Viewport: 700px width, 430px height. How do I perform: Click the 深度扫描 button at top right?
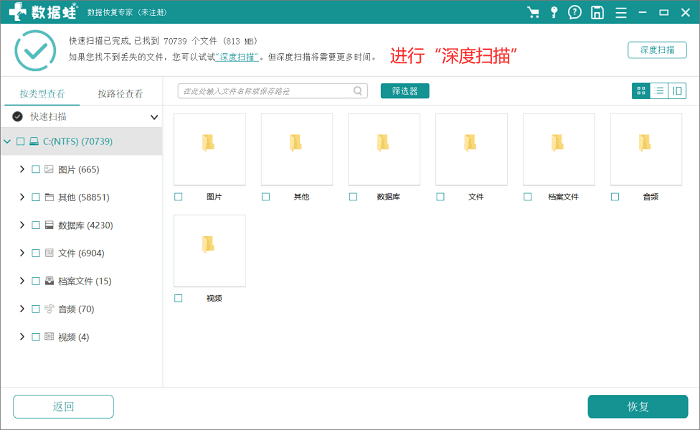[x=657, y=50]
